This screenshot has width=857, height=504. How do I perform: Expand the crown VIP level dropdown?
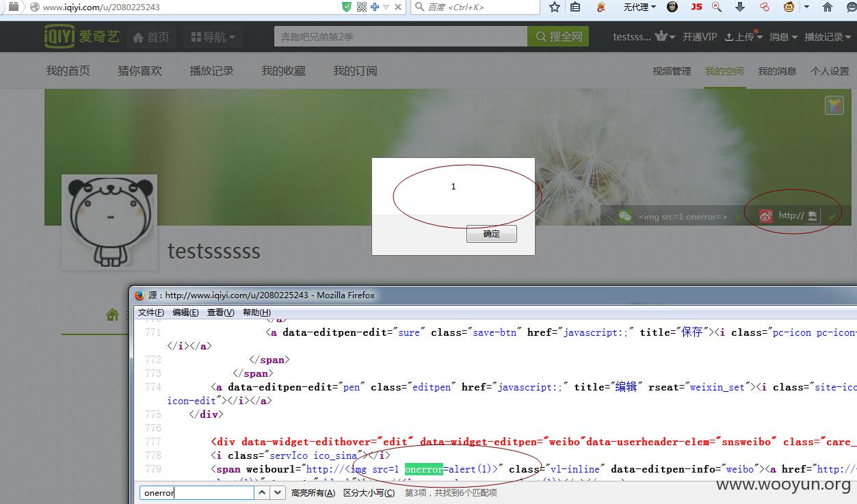pos(665,37)
